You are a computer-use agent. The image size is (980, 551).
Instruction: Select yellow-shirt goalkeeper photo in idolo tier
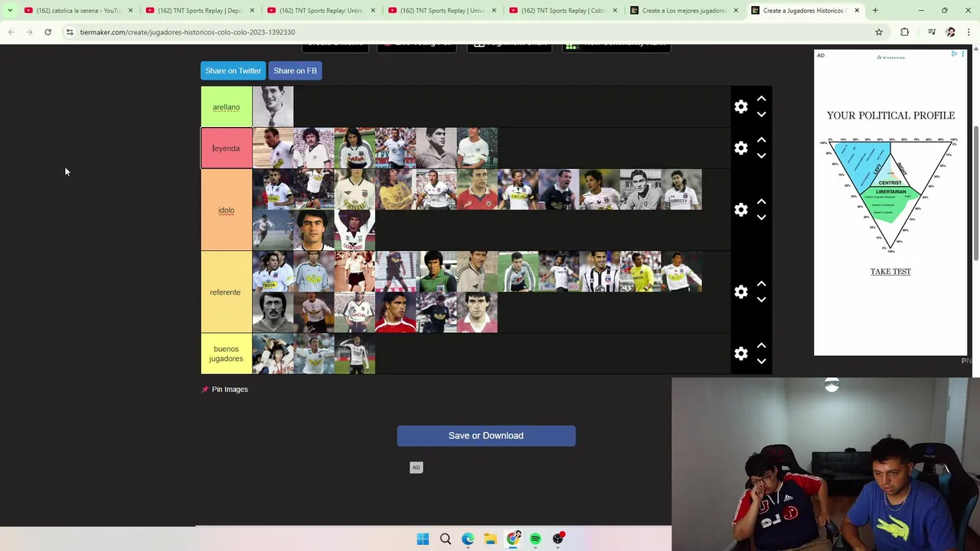(x=396, y=190)
